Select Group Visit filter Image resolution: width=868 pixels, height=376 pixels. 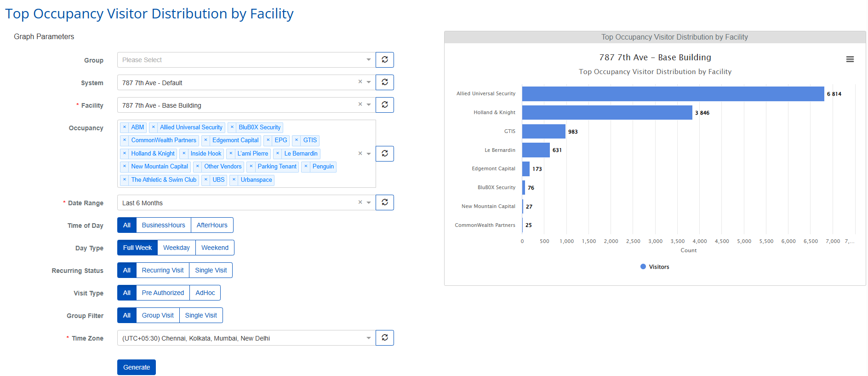click(x=158, y=315)
